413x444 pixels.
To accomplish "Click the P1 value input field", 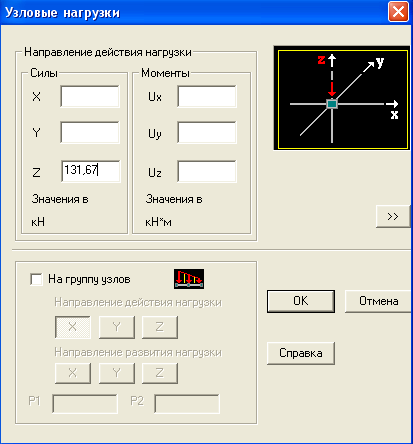I will tap(85, 404).
